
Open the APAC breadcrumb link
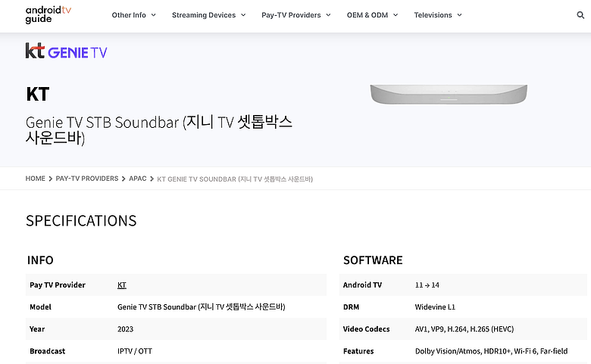(x=138, y=179)
